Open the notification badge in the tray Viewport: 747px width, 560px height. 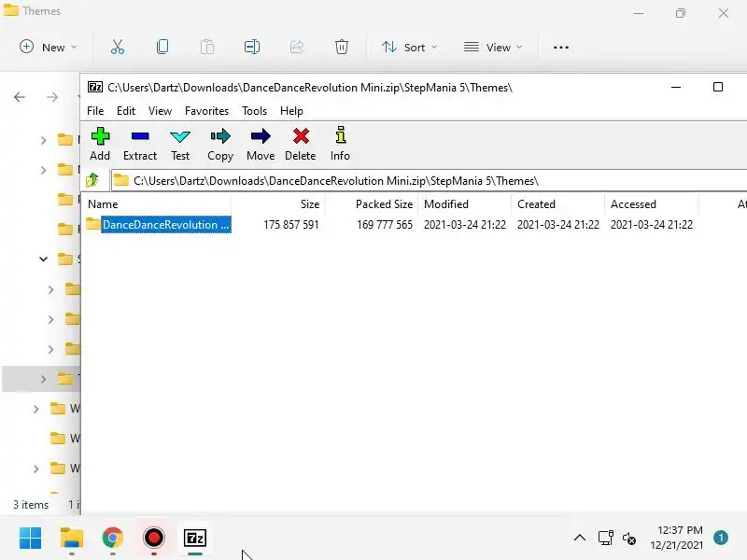point(721,539)
